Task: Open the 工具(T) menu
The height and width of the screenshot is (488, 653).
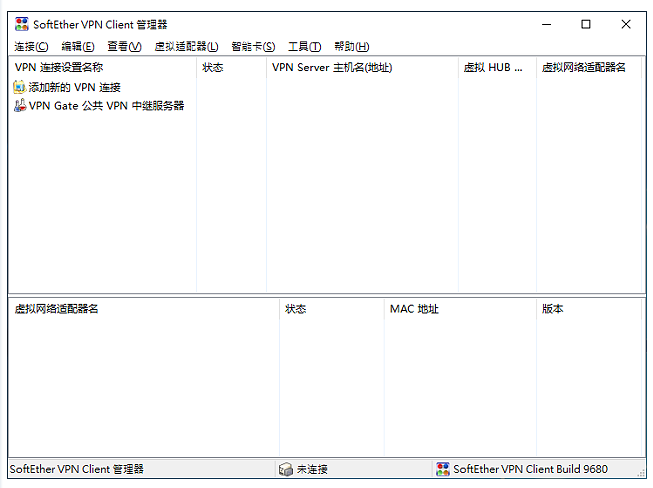Action: coord(304,46)
